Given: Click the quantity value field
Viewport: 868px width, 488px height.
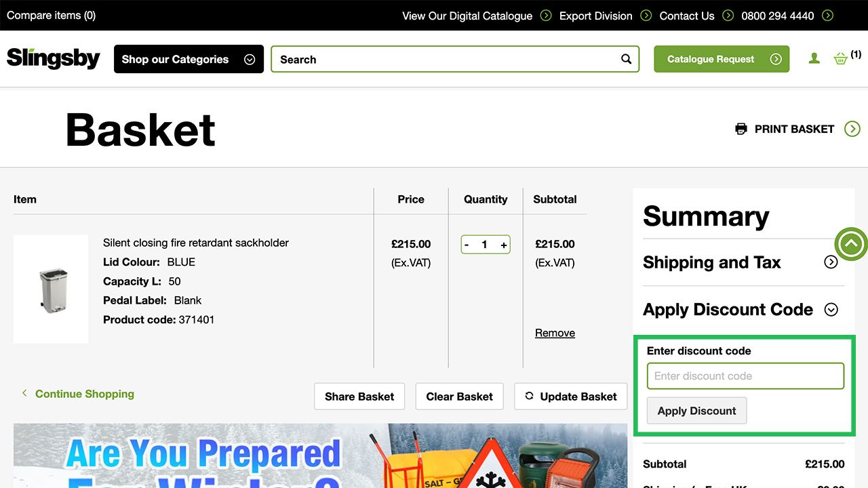Looking at the screenshot, I should 484,245.
